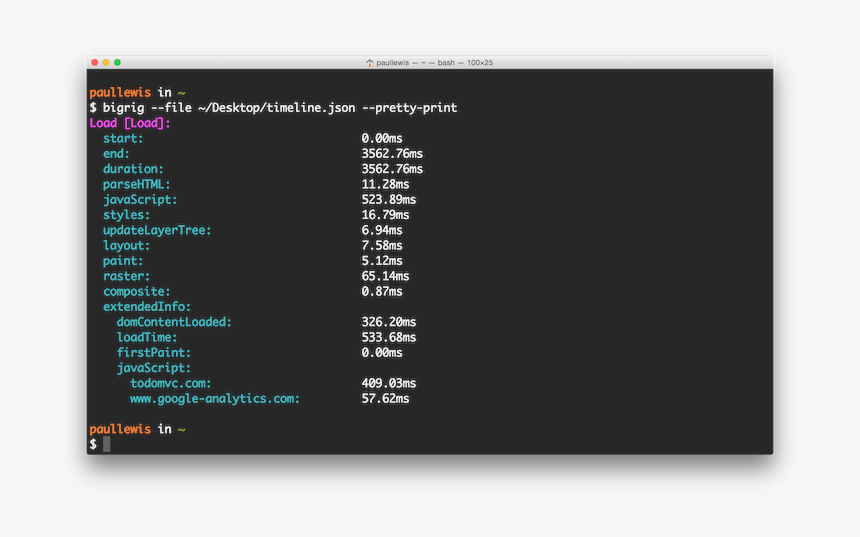
Task: Click the 'extendedInfo:' label
Action: coord(147,307)
